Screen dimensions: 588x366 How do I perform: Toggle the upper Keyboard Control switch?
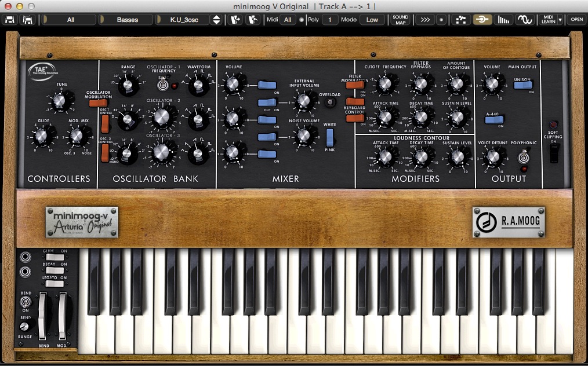click(x=355, y=101)
